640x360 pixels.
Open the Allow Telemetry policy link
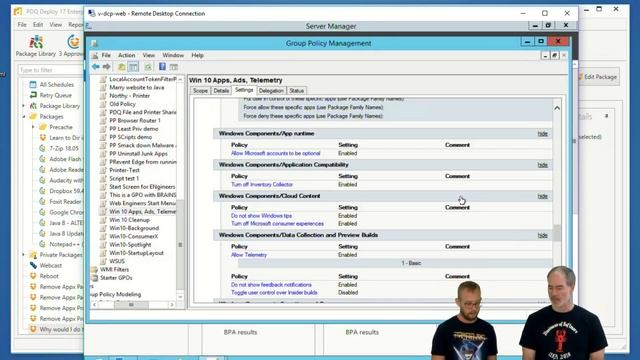pos(249,255)
